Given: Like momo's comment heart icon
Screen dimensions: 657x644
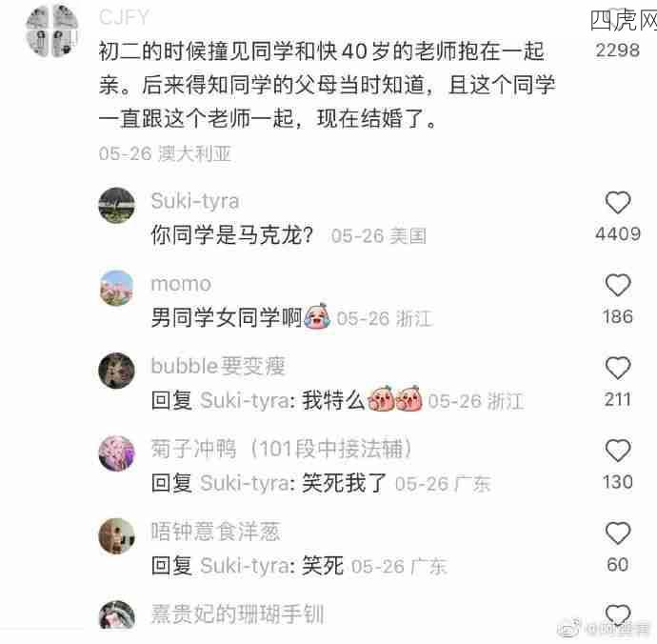Looking at the screenshot, I should point(618,285).
